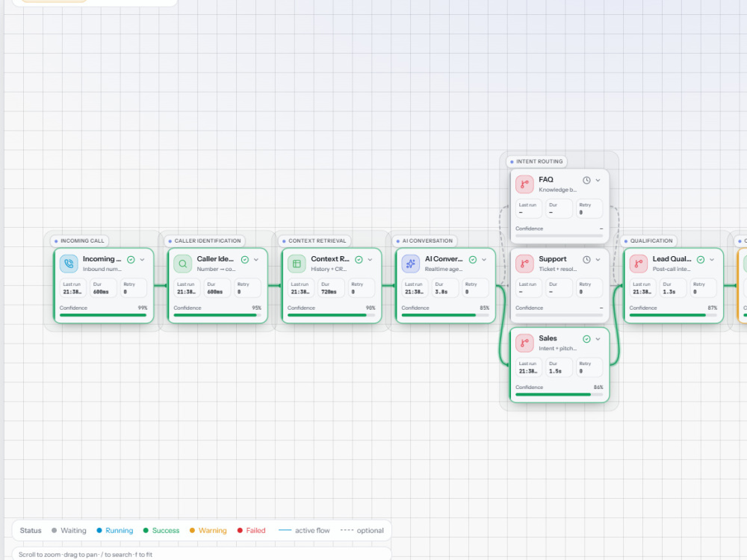This screenshot has width=747, height=560.
Task: Click the AI Conver node success checkmark
Action: 473,260
